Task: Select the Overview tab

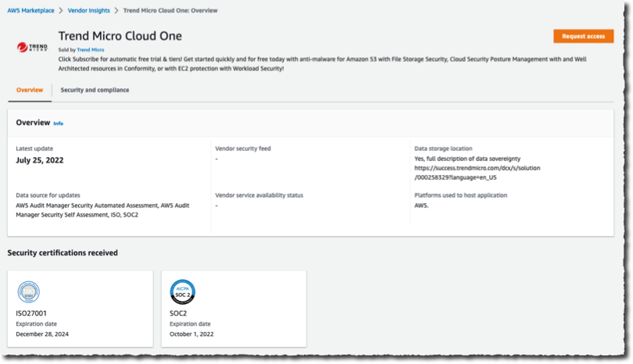Action: pos(30,90)
